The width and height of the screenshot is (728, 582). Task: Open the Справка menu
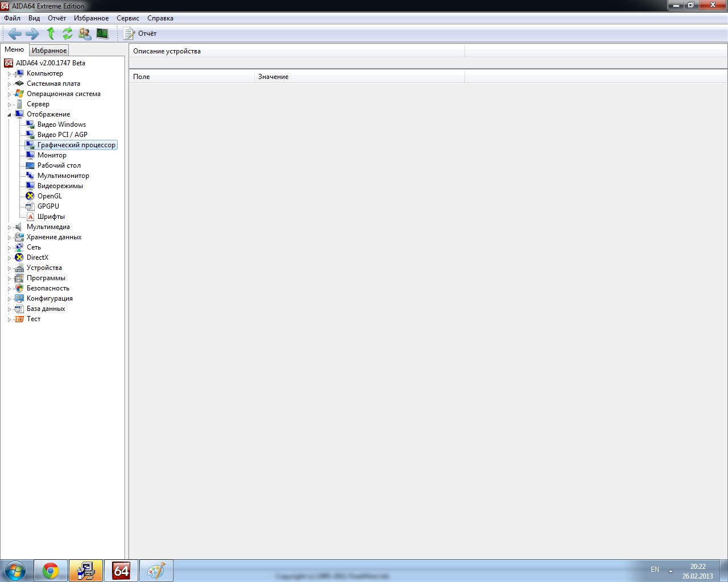click(x=160, y=18)
